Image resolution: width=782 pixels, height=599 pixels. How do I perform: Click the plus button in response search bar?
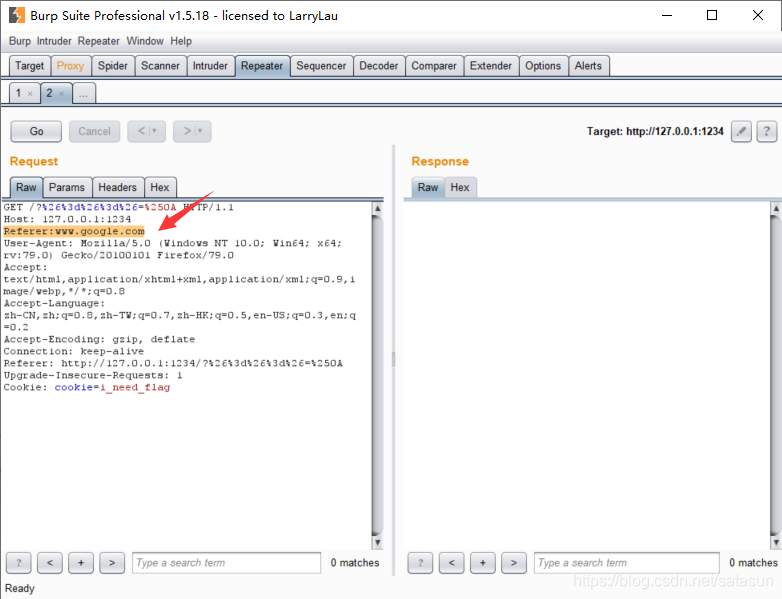coord(482,563)
